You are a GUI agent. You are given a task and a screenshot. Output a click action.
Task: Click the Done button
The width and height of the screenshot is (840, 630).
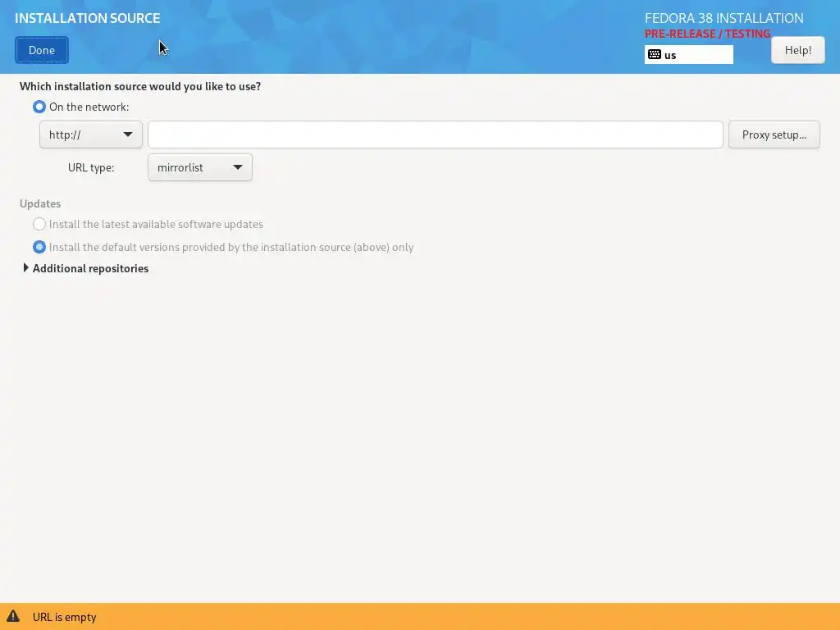point(42,50)
